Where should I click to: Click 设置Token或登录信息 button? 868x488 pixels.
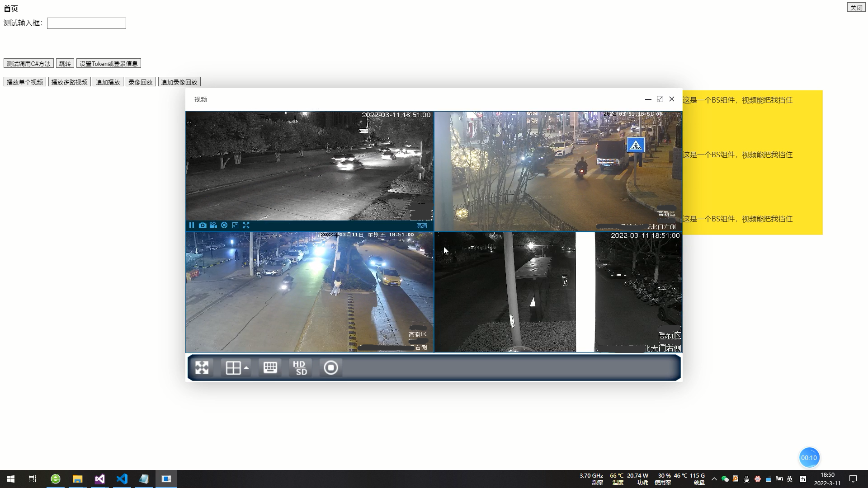pos(108,63)
